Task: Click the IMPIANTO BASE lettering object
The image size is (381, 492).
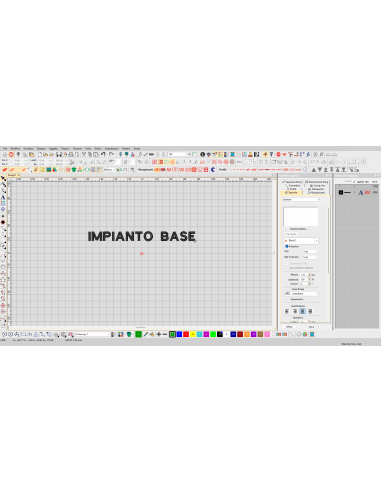Action: (x=141, y=236)
